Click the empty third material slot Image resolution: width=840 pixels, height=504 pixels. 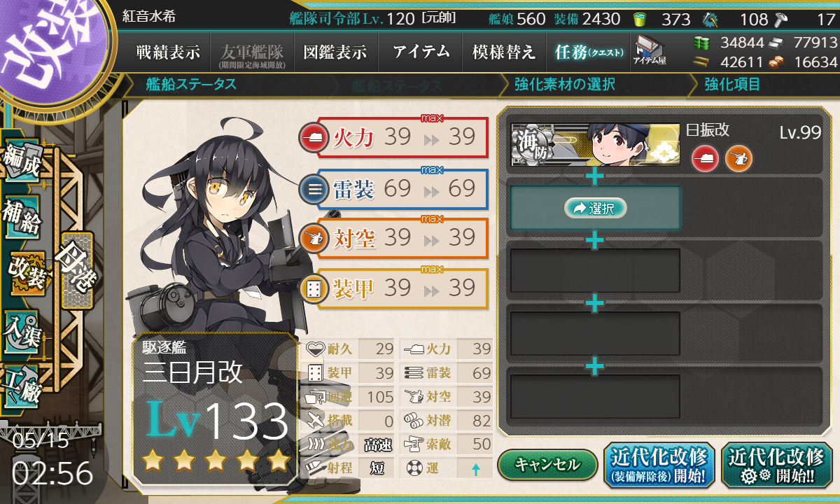pyautogui.click(x=595, y=270)
